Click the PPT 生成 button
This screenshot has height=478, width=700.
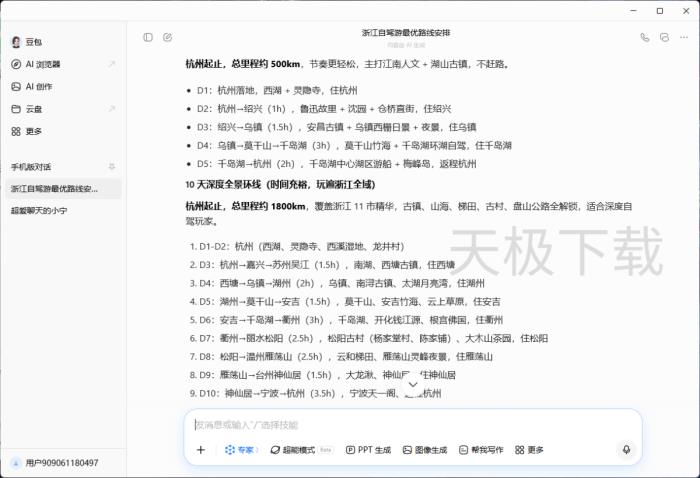(x=368, y=450)
